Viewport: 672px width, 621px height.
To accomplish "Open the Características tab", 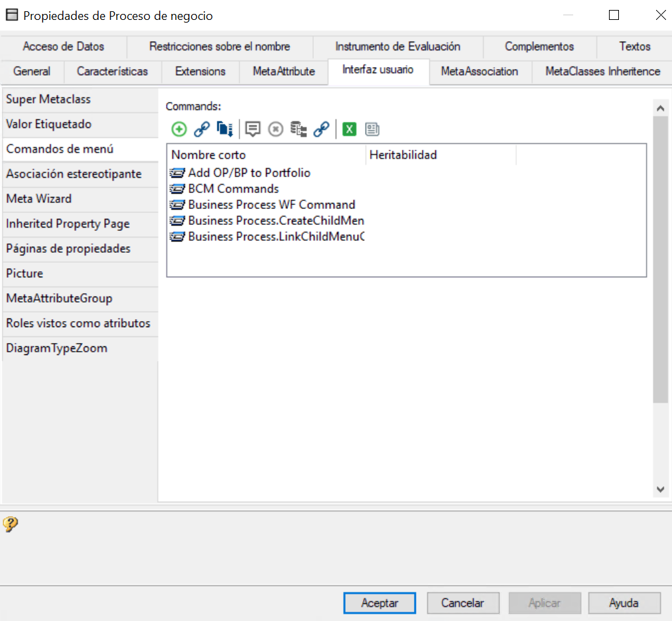I will [112, 71].
